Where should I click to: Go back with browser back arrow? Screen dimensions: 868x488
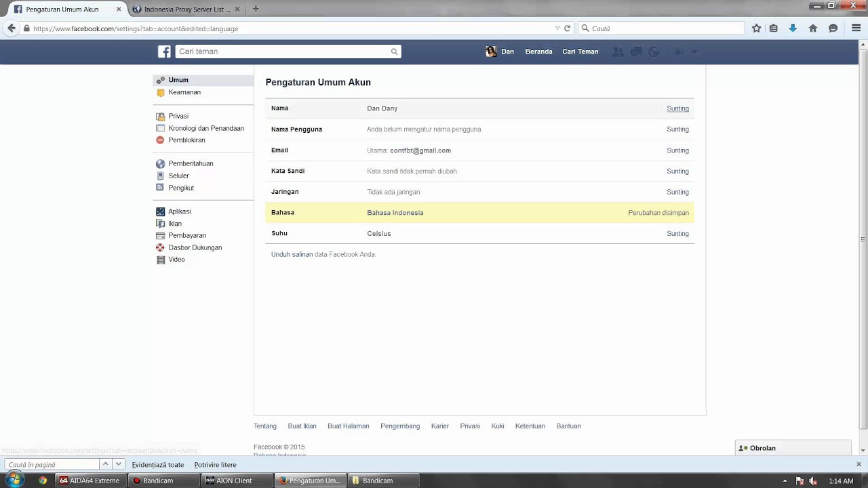point(11,28)
